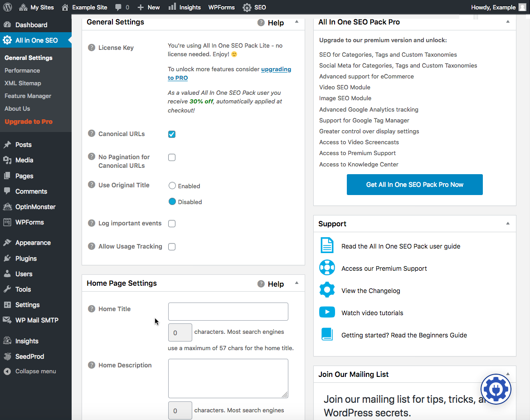Click the user guide document icon
The height and width of the screenshot is (420, 530).
327,245
